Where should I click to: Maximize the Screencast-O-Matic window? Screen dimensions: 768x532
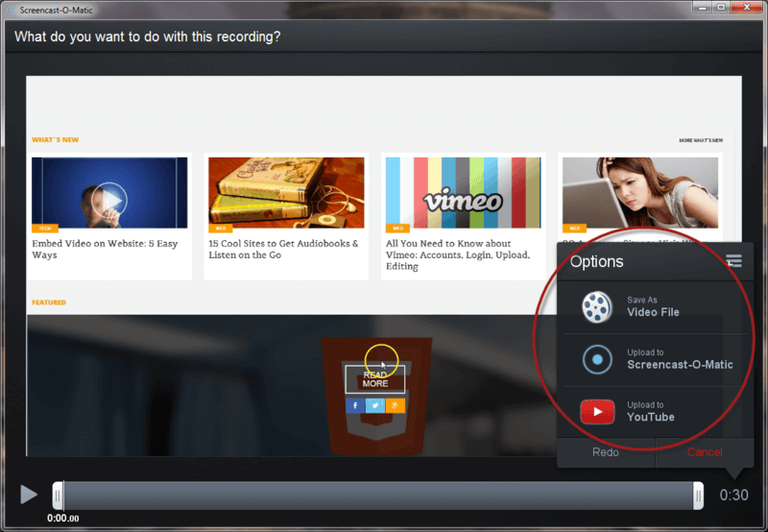(x=721, y=8)
